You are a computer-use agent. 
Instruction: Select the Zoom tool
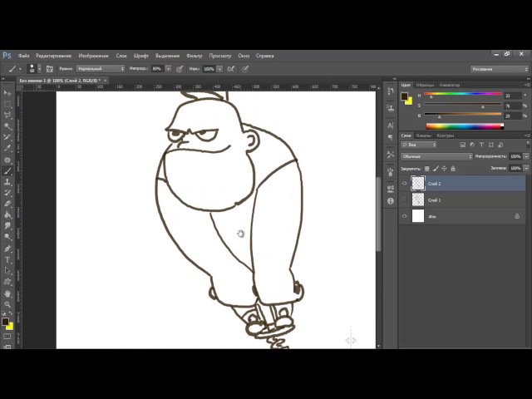click(x=7, y=305)
